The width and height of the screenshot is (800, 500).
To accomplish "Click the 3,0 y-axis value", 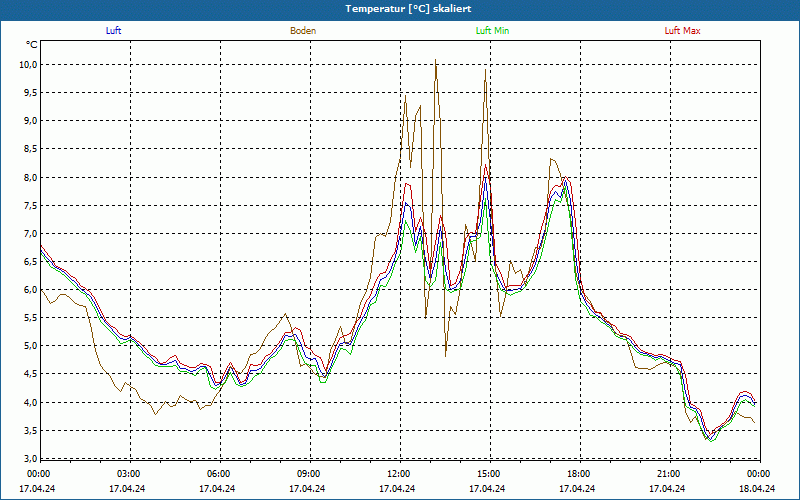I will coord(30,458).
